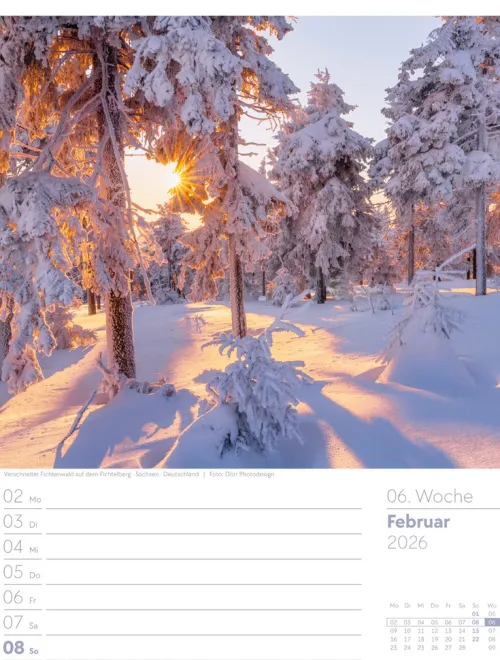
Task: Click the 'Foto: Dörr Photodesign' credit
Action: (x=242, y=474)
